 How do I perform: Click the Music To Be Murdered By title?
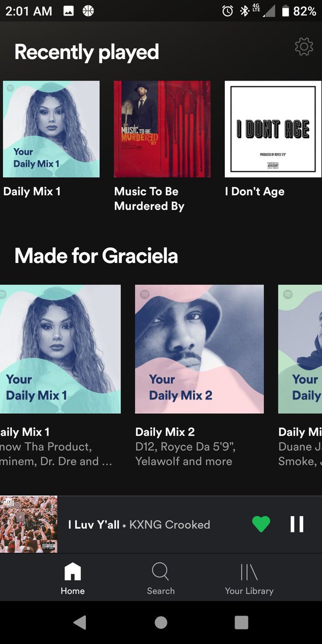(x=149, y=199)
